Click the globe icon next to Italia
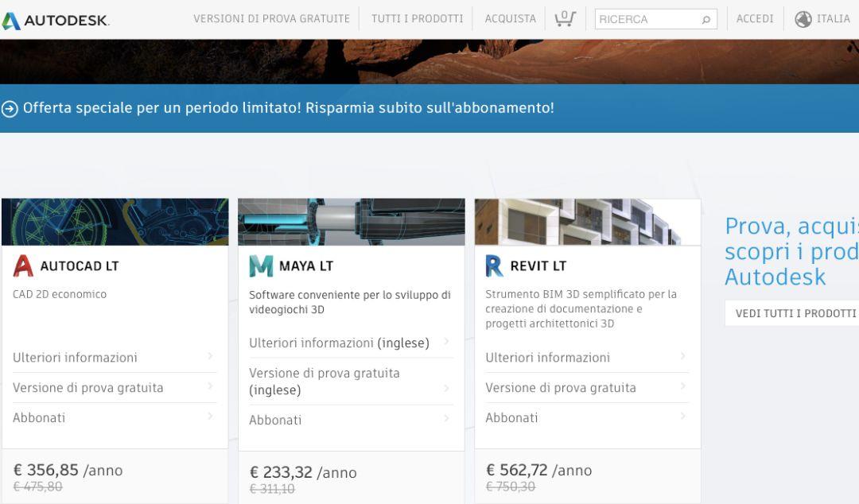 coord(803,19)
